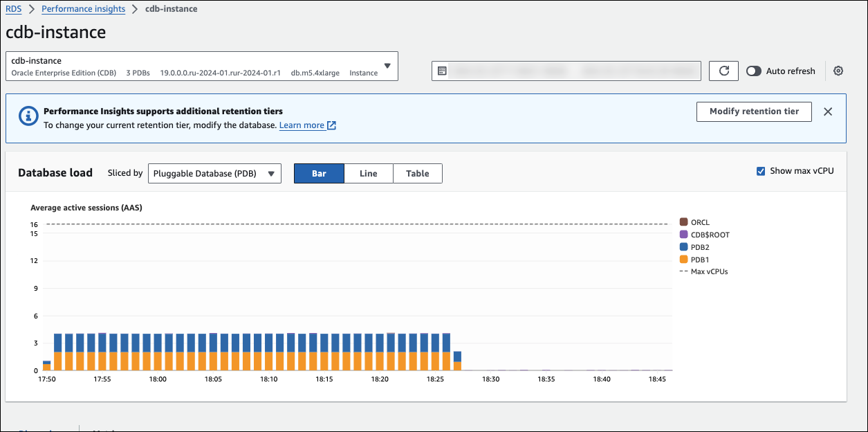Dismiss the retention tiers banner
Screen dimensions: 868x432
(x=827, y=111)
